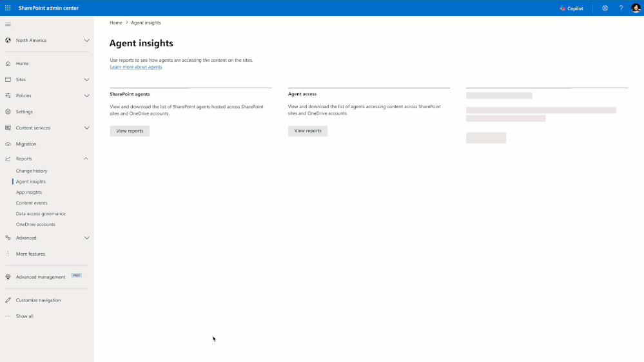Viewport: 644px width, 362px height.
Task: Expand the Content services chevron
Action: click(86, 128)
